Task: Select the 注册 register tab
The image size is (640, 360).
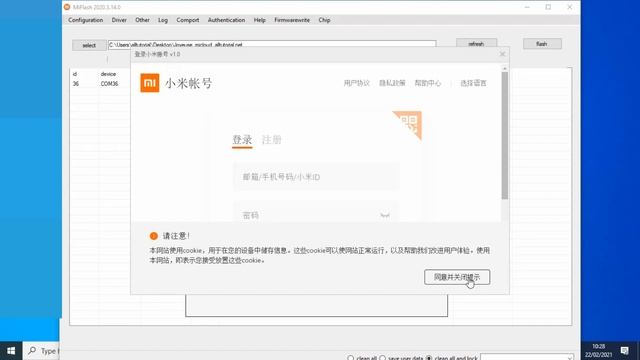Action: (271, 140)
